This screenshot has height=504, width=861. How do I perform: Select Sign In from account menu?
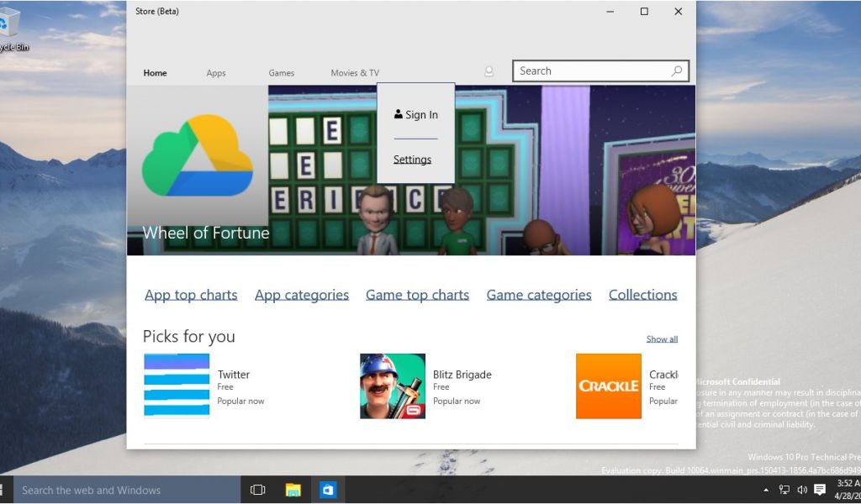tap(415, 115)
